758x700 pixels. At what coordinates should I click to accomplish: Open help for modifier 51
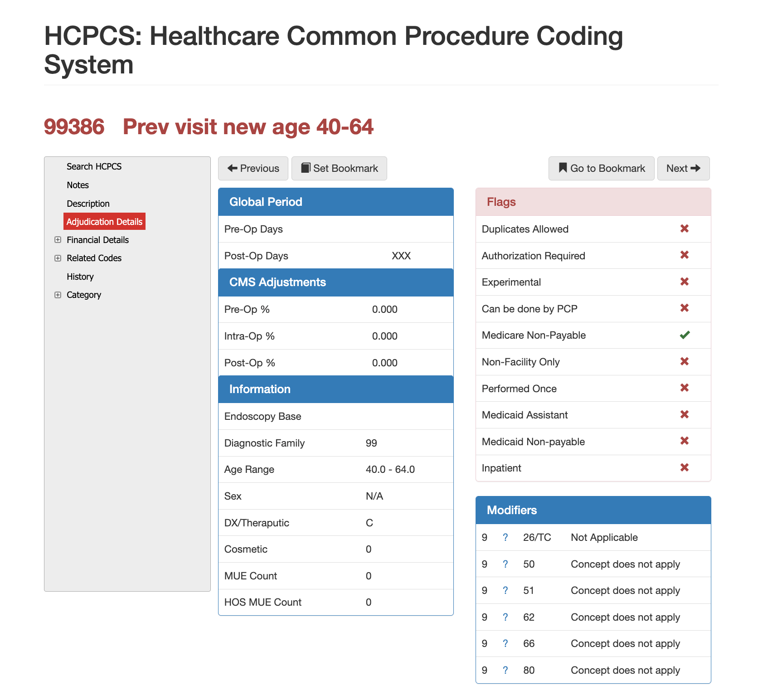505,591
